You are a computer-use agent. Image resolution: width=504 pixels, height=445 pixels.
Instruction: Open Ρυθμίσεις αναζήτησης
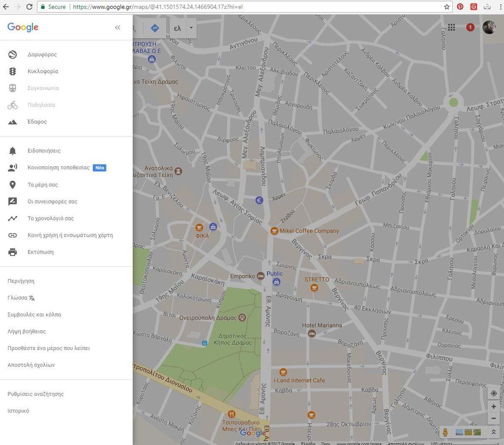(35, 394)
